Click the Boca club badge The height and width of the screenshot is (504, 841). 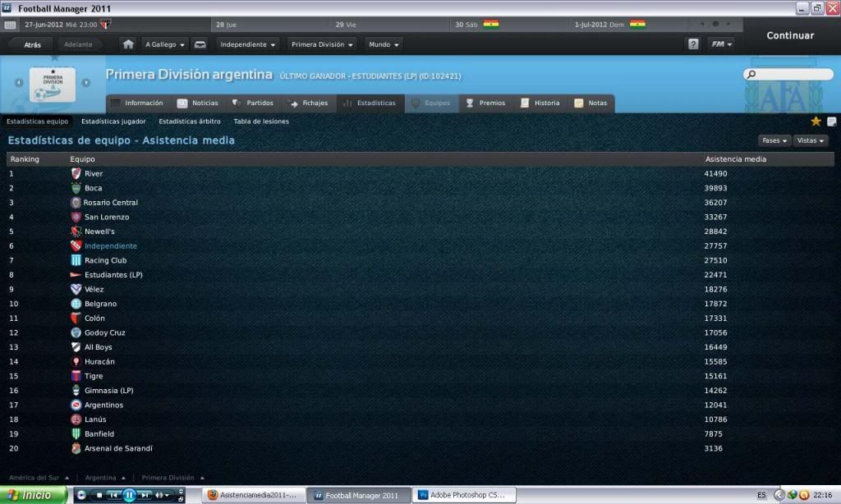click(76, 188)
